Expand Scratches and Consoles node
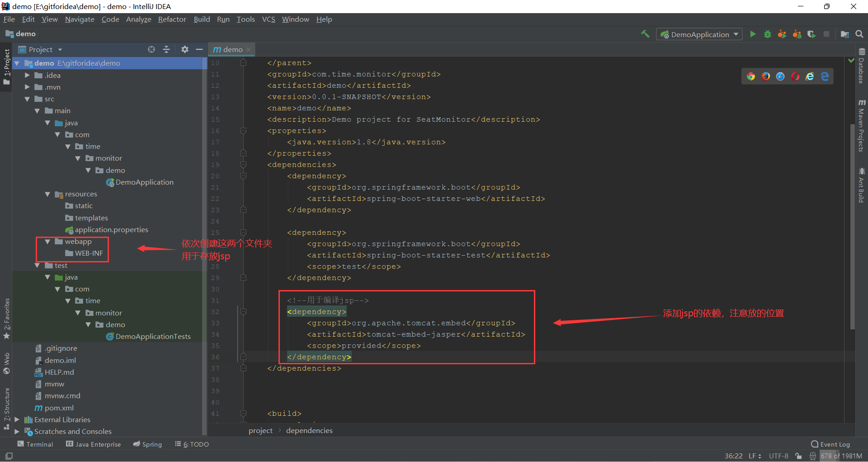The image size is (868, 462). [x=17, y=432]
